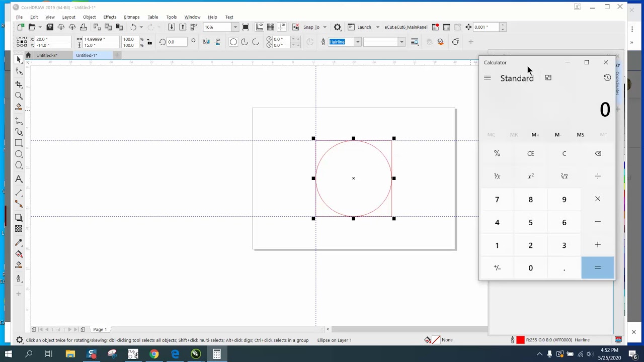
Task: Select the Interactive Fill tool
Action: (x=19, y=254)
